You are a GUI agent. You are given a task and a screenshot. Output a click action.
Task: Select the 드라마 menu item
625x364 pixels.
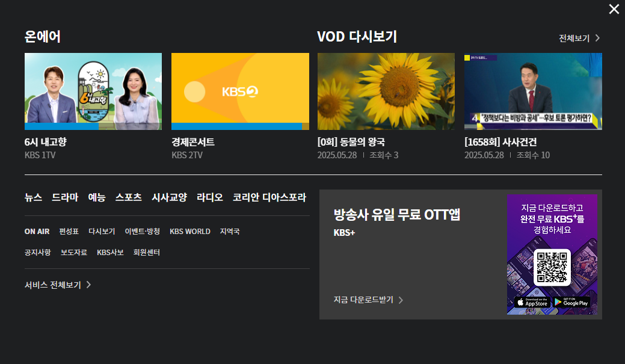(65, 197)
